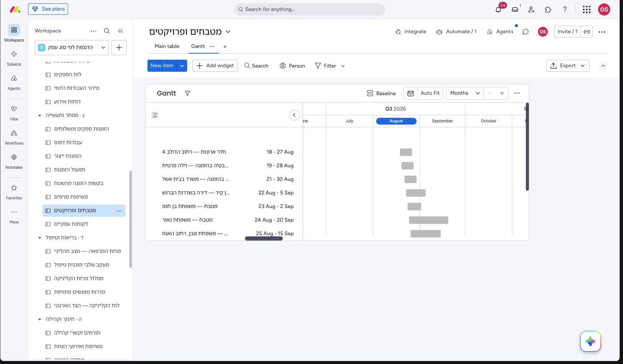Collapse the ג · מסחר ותעשייה folder
This screenshot has height=364, width=623.
(x=40, y=116)
